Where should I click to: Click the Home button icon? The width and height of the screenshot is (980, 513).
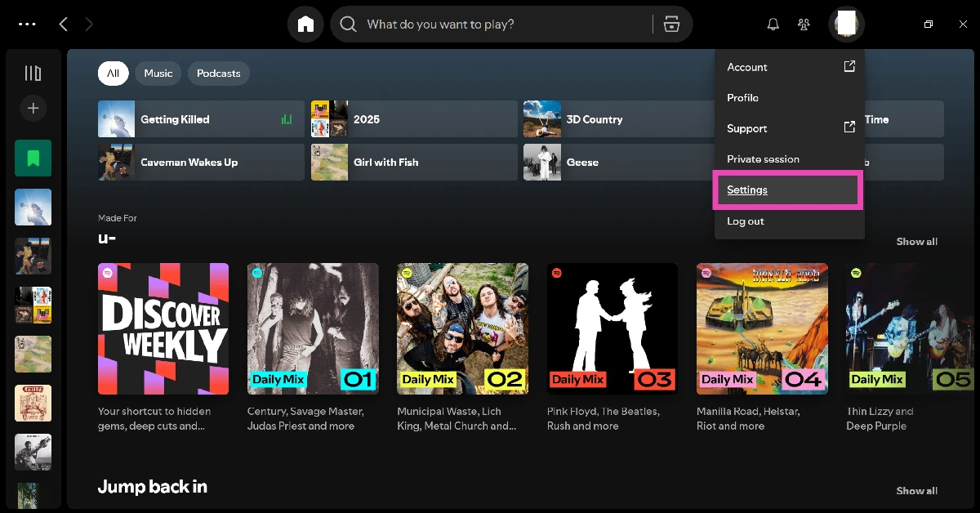pyautogui.click(x=305, y=25)
